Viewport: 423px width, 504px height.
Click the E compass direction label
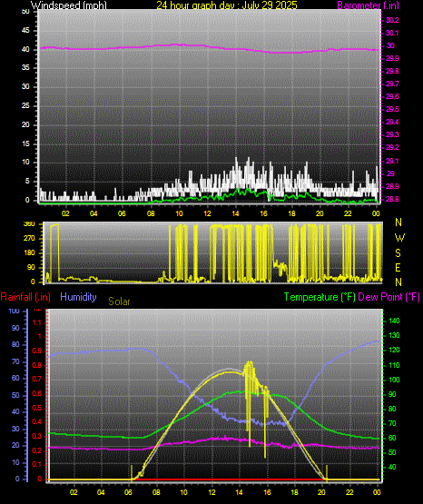click(x=398, y=267)
